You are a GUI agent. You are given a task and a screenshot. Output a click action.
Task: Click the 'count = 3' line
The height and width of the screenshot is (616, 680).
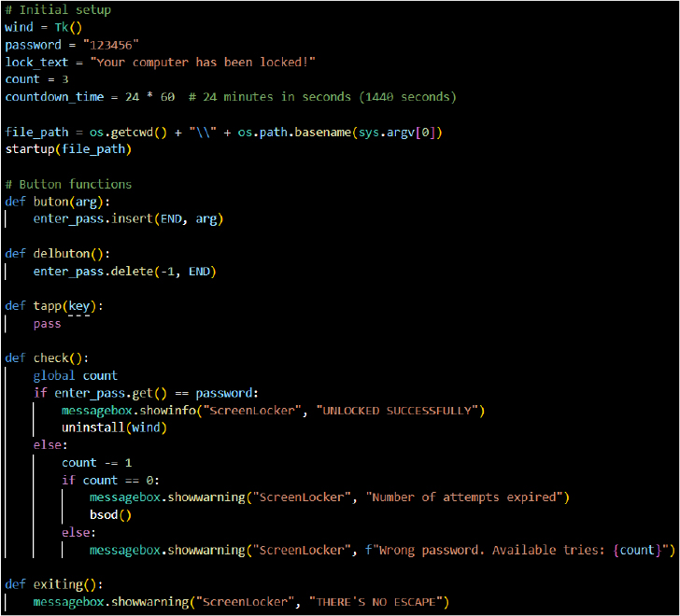click(x=36, y=79)
